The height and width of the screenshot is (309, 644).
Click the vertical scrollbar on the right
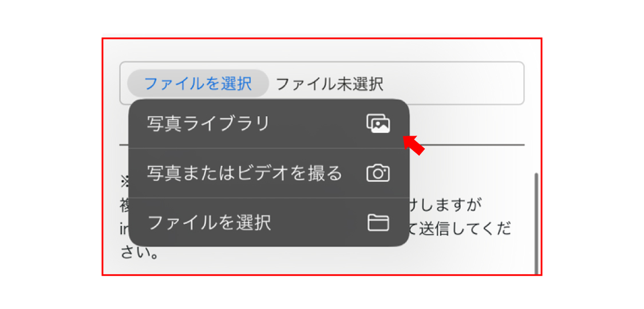[x=536, y=224]
